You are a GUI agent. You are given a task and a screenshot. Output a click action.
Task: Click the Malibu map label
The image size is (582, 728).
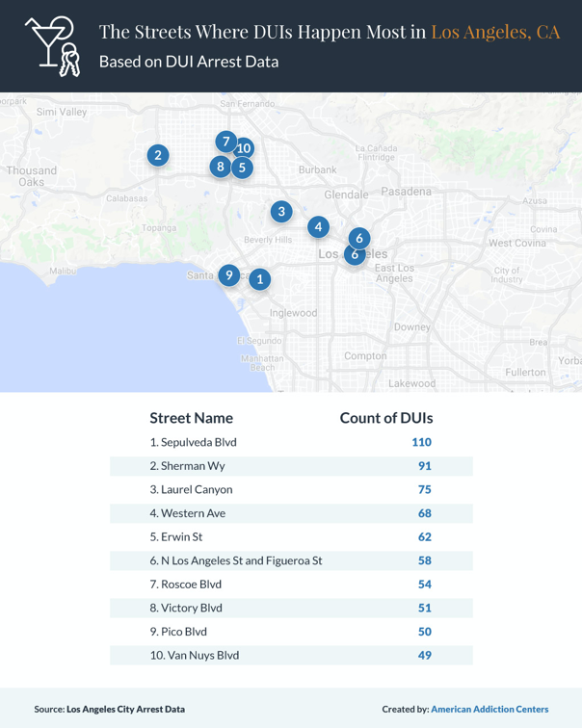tap(63, 271)
